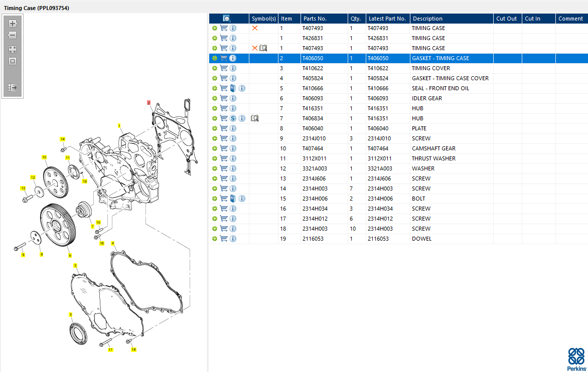This screenshot has height=372, width=588.
Task: Click green gear icon for DOWEL row
Action: [215, 239]
